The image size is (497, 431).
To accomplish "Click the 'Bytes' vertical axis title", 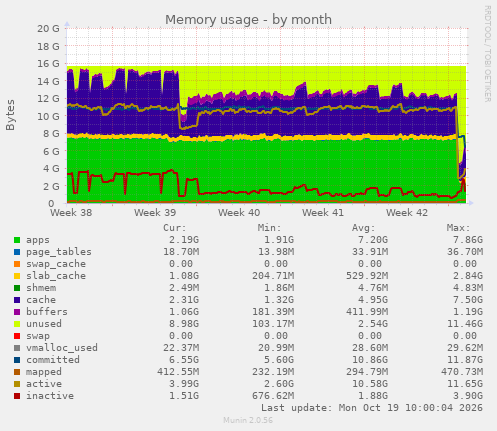I will click(10, 115).
